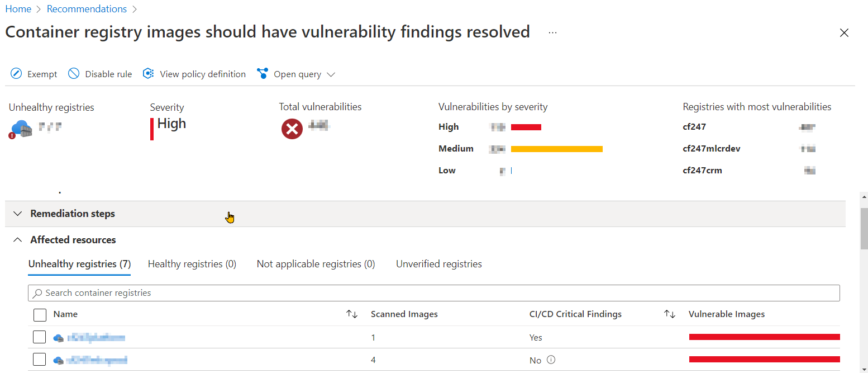Viewport: 868px width, 373px height.
Task: Switch to Healthy registries tab
Action: tap(192, 264)
